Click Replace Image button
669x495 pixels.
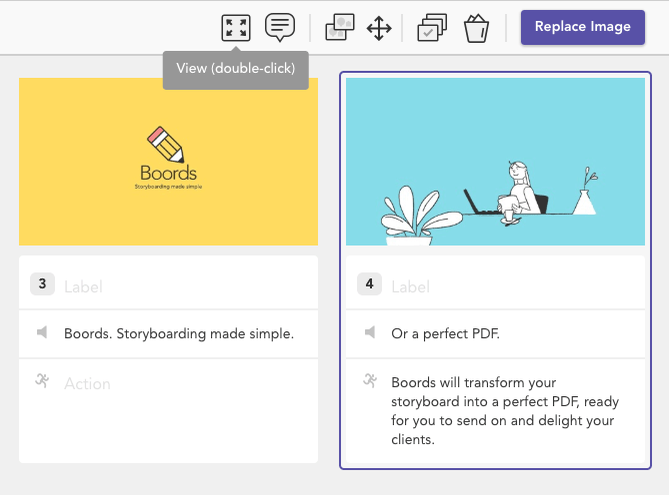[x=583, y=27]
